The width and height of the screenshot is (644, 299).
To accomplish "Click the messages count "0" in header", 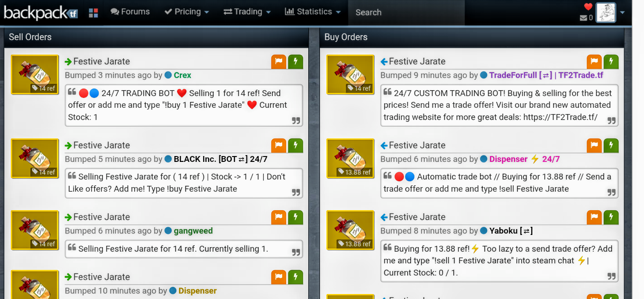I will [591, 18].
